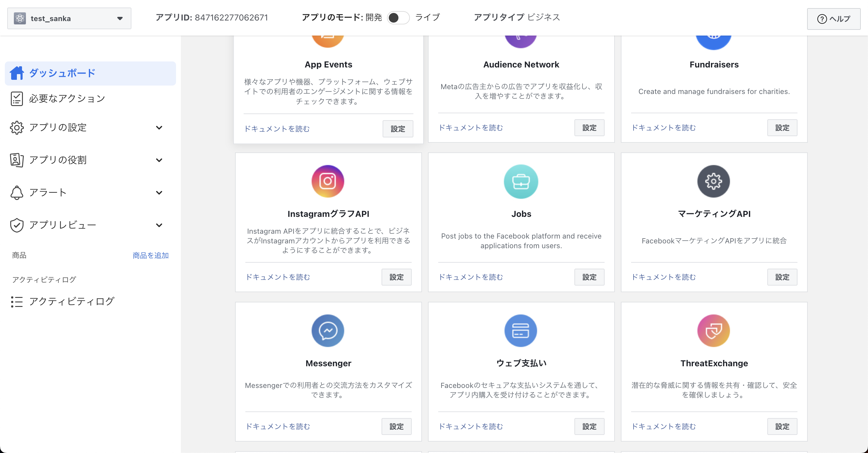Click 設定 button on the Messenger card
868x453 pixels.
click(x=396, y=426)
